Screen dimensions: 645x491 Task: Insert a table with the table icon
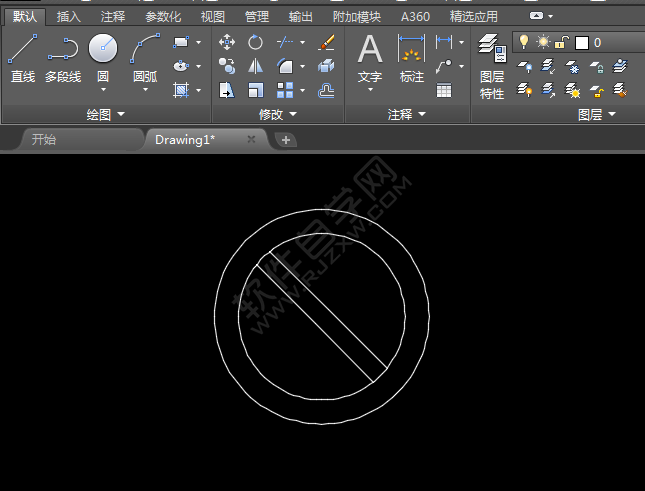[x=443, y=90]
